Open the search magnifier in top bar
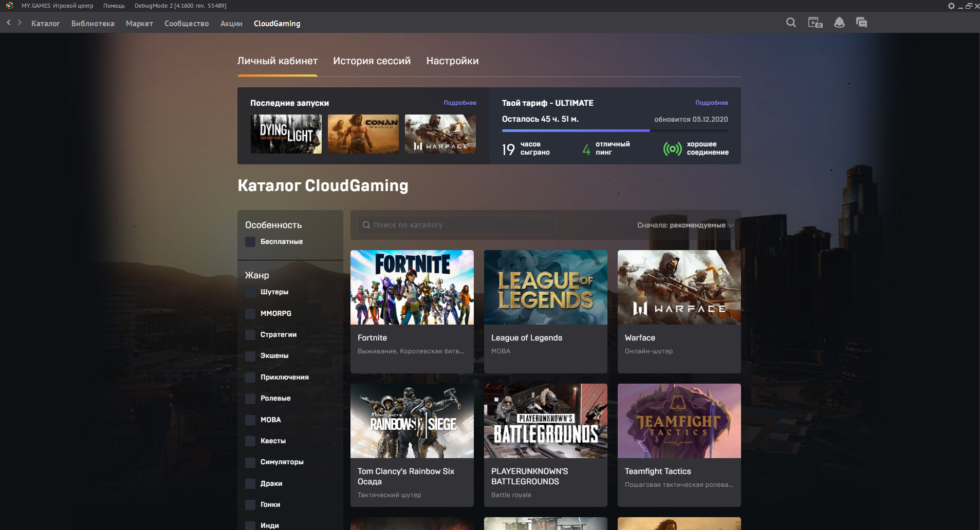The width and height of the screenshot is (980, 530). pyautogui.click(x=791, y=23)
